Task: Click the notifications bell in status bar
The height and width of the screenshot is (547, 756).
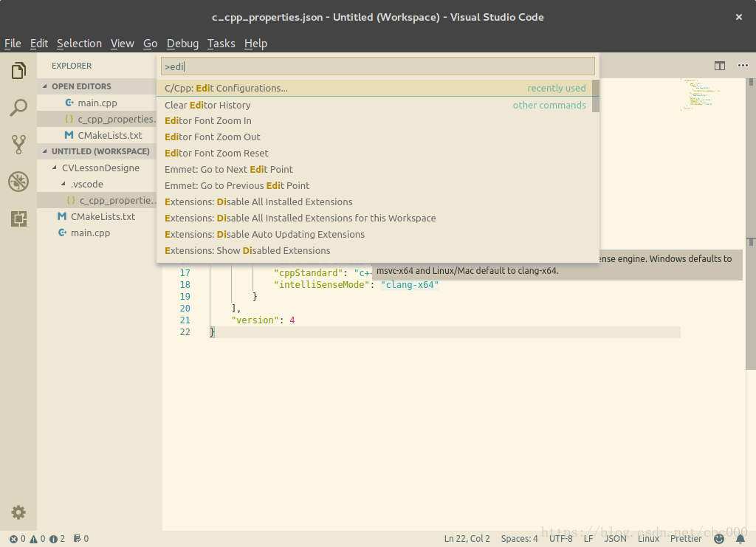Action: pos(740,539)
